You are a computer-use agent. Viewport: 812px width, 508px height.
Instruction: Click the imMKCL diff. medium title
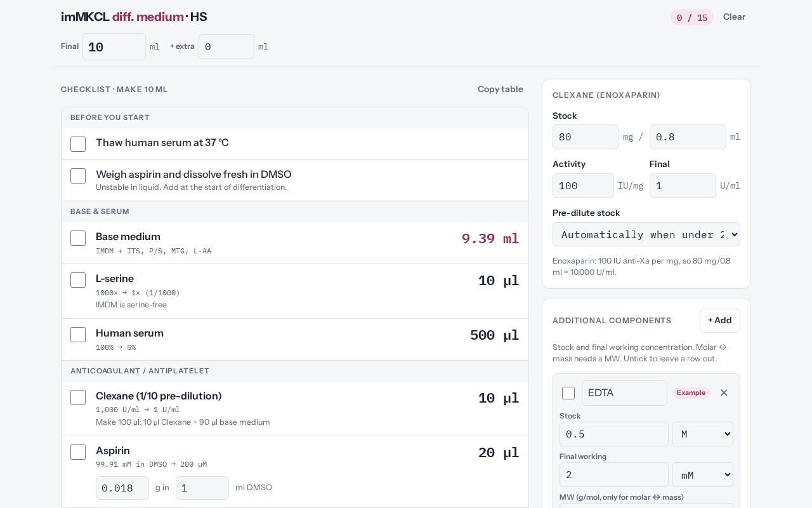coord(134,17)
